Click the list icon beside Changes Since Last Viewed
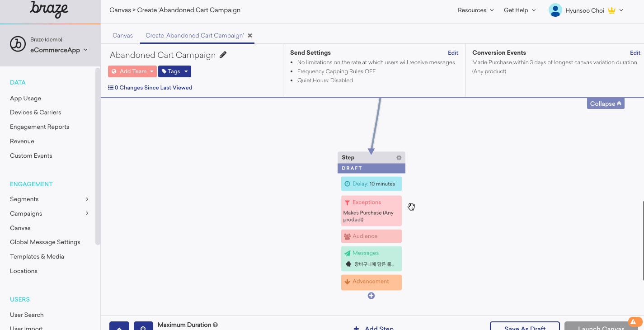Image resolution: width=644 pixels, height=330 pixels. tap(111, 88)
